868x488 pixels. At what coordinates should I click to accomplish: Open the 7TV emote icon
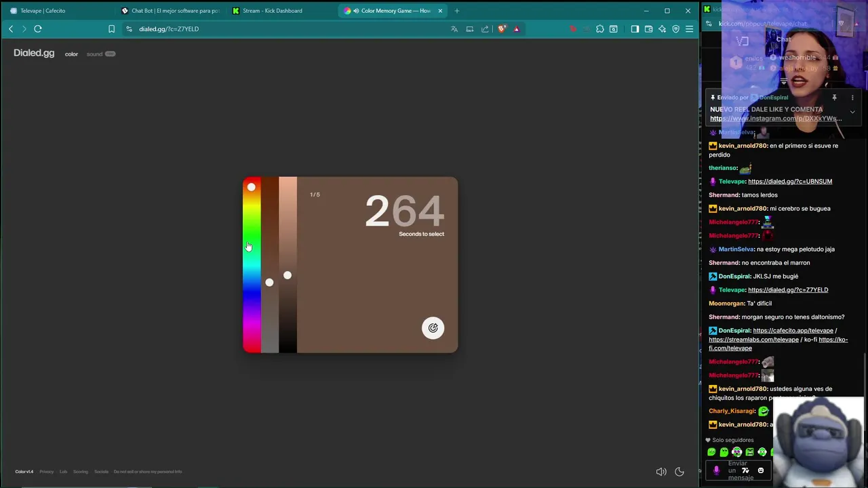pyautogui.click(x=745, y=470)
